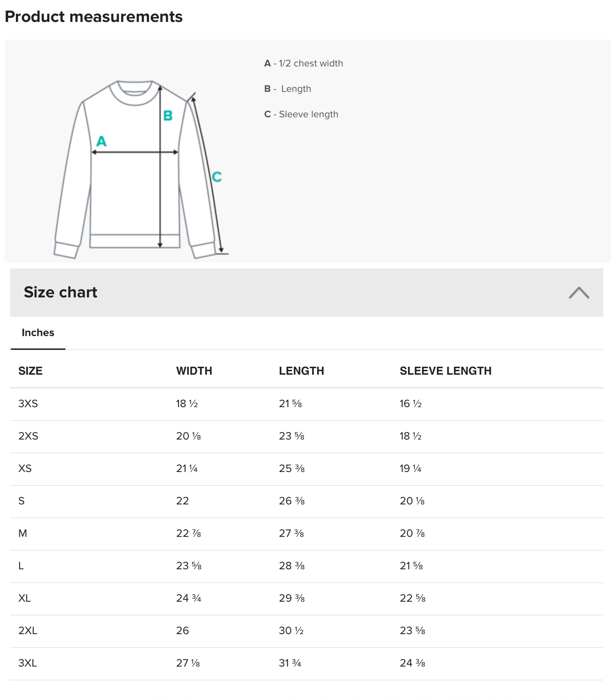Click the WIDTH column header
The width and height of the screenshot is (611, 700).
pos(194,371)
